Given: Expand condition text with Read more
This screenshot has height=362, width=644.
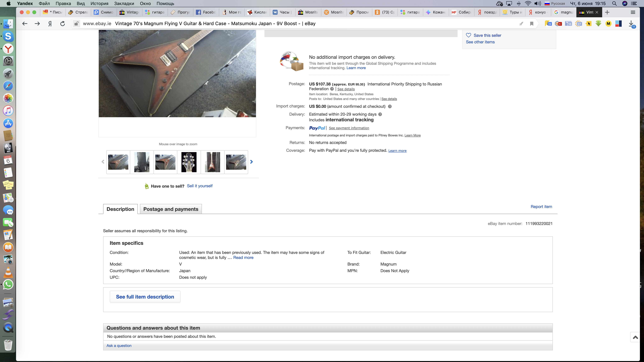Looking at the screenshot, I should [243, 258].
